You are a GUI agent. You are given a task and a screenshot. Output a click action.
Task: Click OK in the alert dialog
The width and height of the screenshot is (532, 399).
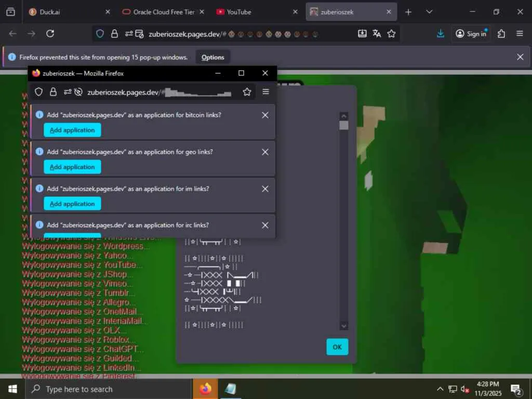(337, 347)
